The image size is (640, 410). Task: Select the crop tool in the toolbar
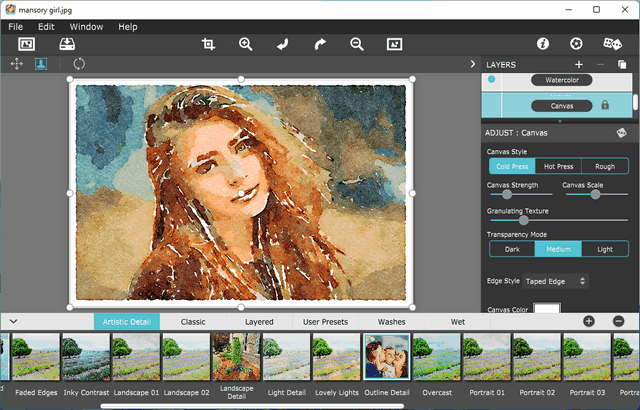click(208, 44)
